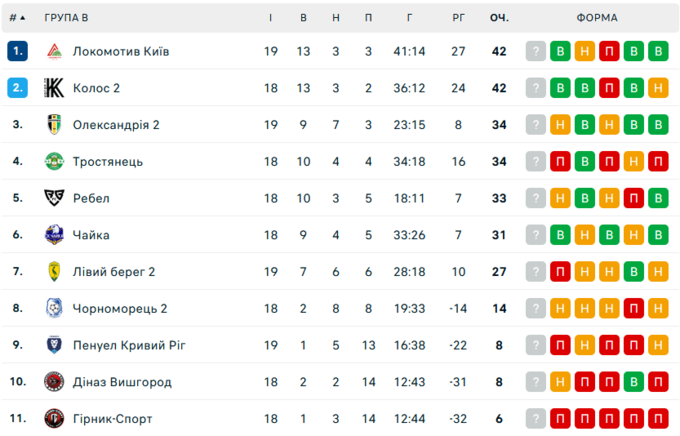Sort the table by the РГ column header

tap(458, 17)
